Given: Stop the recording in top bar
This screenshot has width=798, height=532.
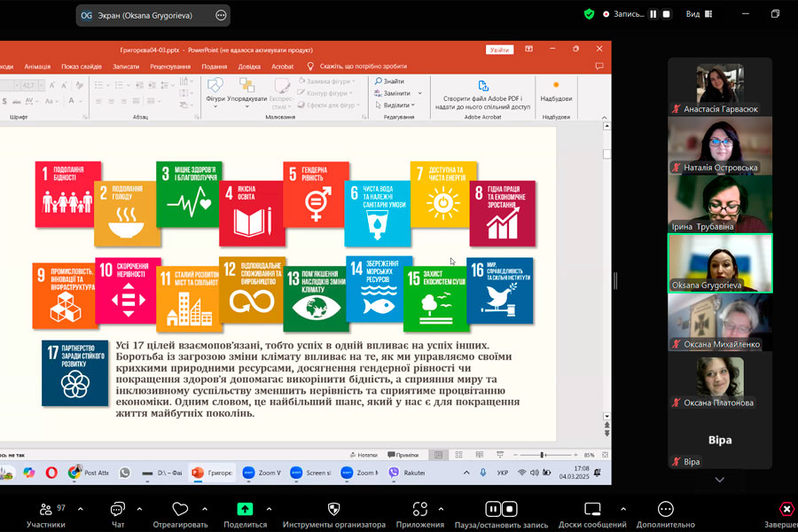Looking at the screenshot, I should coord(667,14).
